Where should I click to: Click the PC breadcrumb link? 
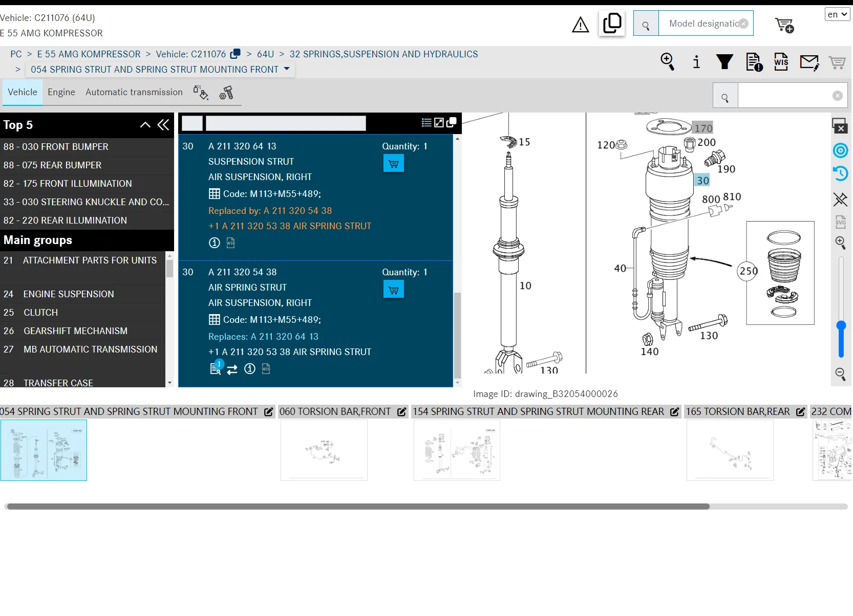pos(16,54)
